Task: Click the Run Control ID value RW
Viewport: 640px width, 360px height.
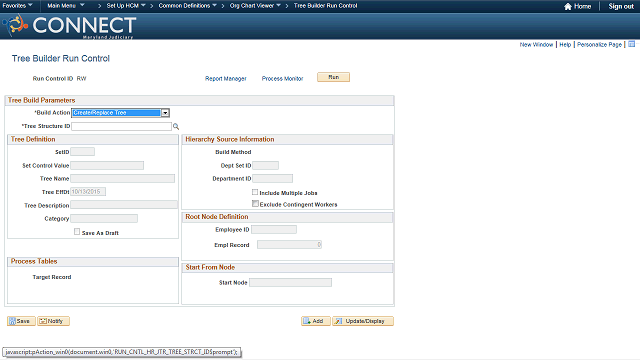Action: pos(81,78)
